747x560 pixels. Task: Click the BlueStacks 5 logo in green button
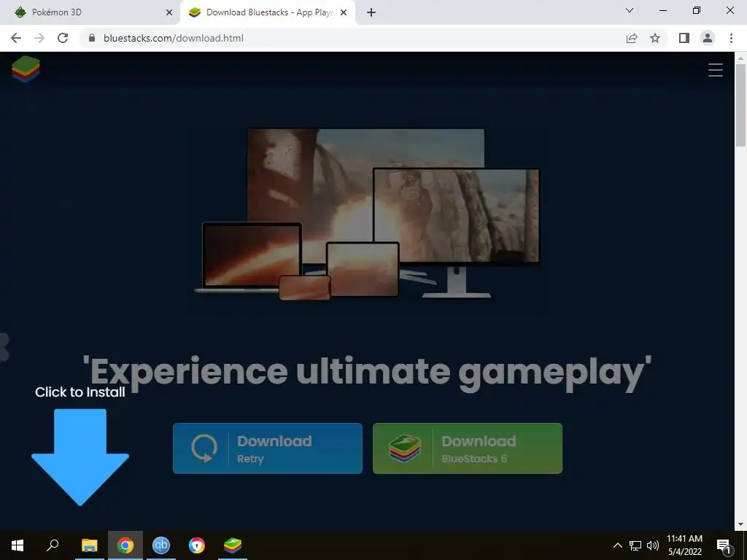404,448
